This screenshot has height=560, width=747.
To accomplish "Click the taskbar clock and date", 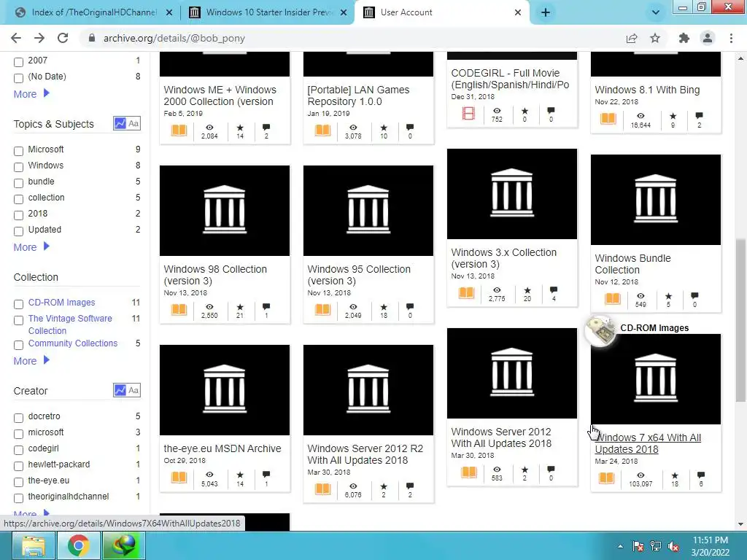I will pos(711,546).
